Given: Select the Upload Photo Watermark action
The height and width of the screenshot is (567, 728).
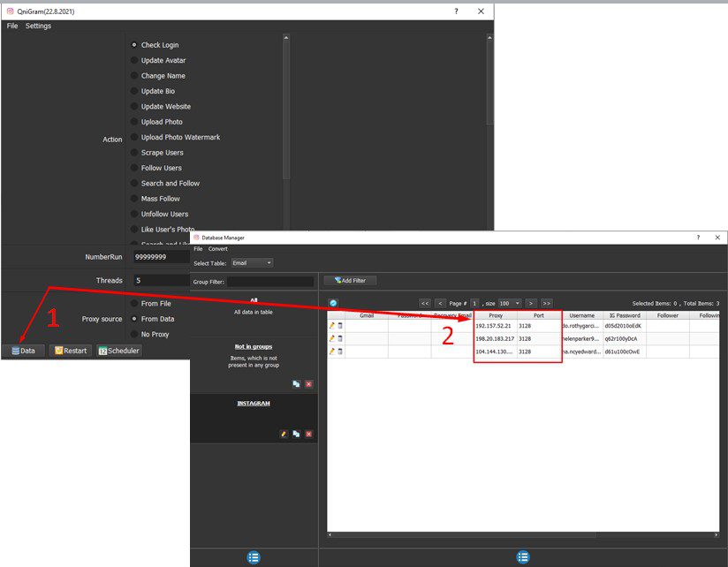Looking at the screenshot, I should click(176, 137).
